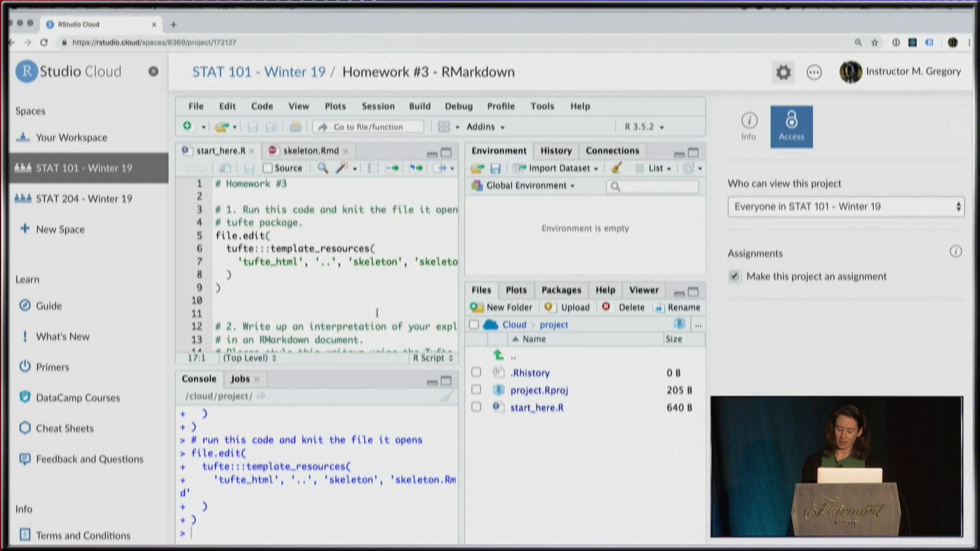980x551 pixels.
Task: Open the Global Environment dropdown
Action: pos(524,185)
